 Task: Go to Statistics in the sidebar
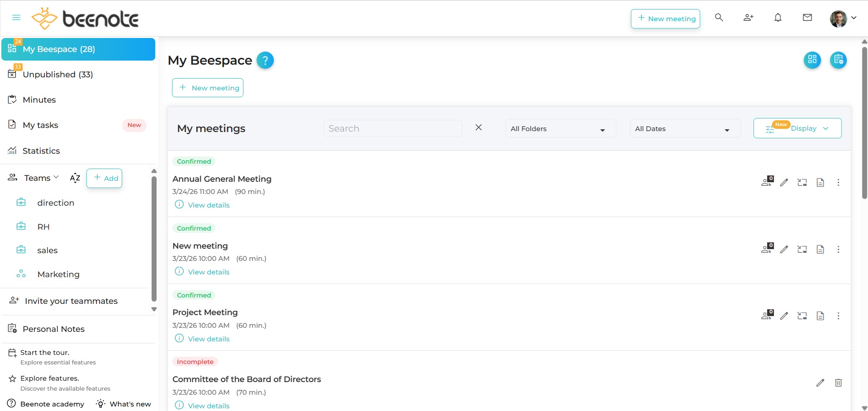pos(41,151)
